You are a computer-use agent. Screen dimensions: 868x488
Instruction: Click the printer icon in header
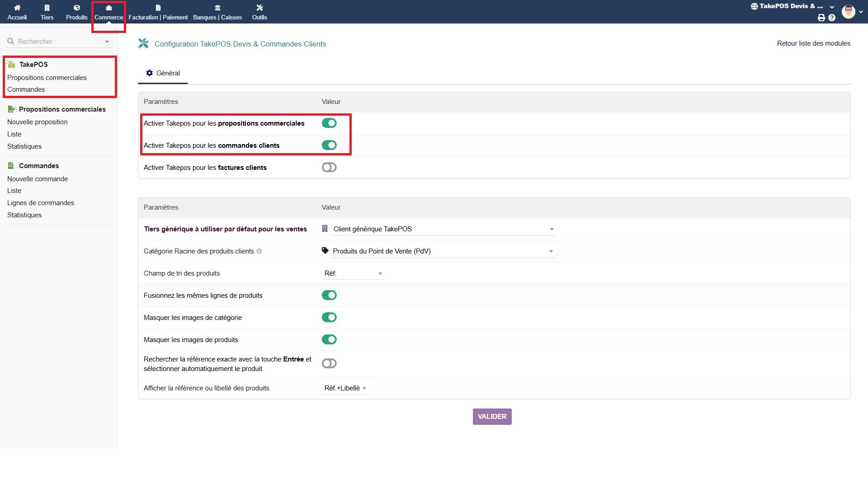tap(821, 18)
